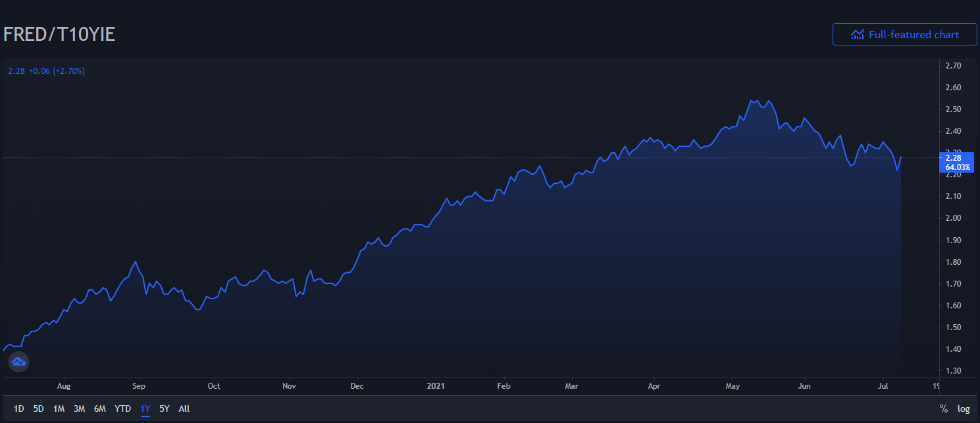The image size is (980, 423).
Task: Click the May label on the time axis
Action: point(733,386)
